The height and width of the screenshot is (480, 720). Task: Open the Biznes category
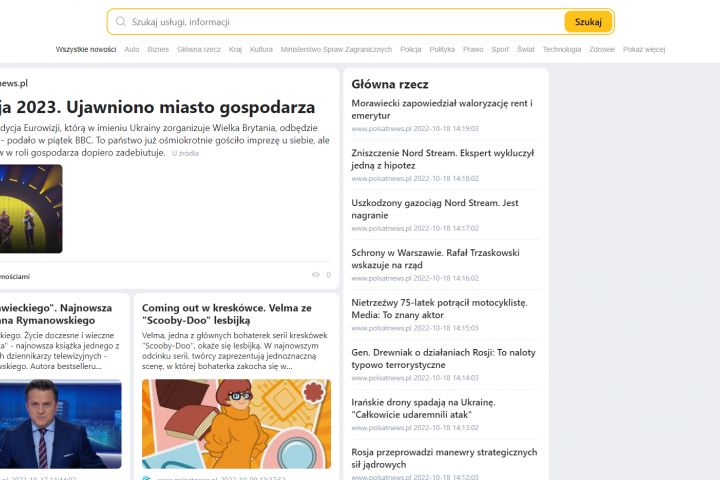pos(158,50)
